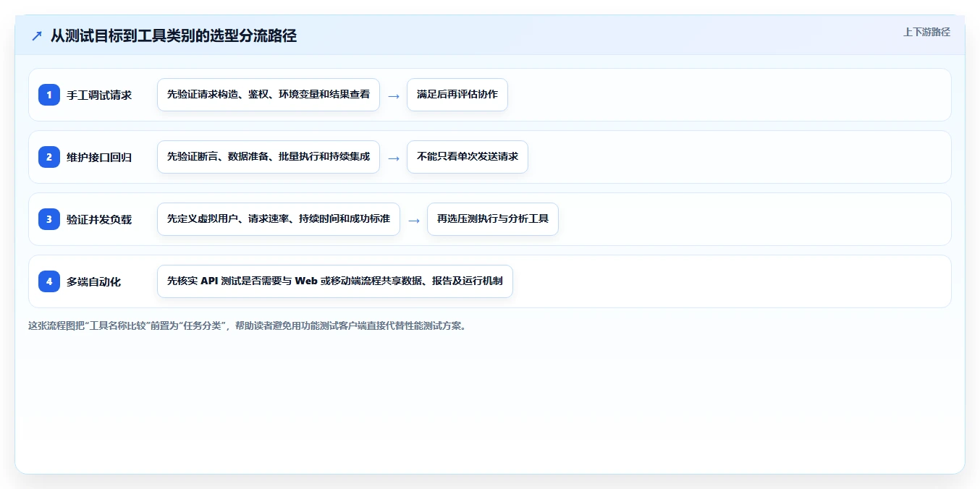This screenshot has width=980, height=489.
Task: Click box 先验证请求构造、鉴权、环境变量和结果查看
Action: coord(269,95)
